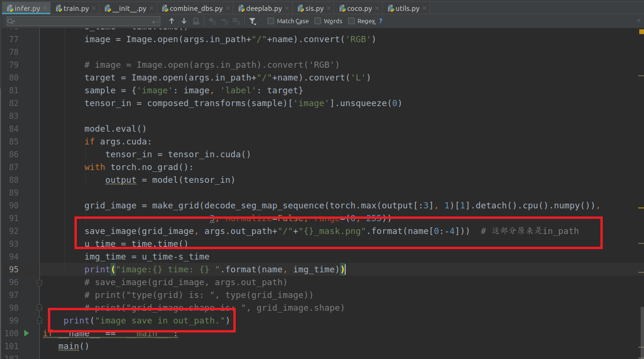Close the combine_dbs.py tab

[x=229, y=9]
